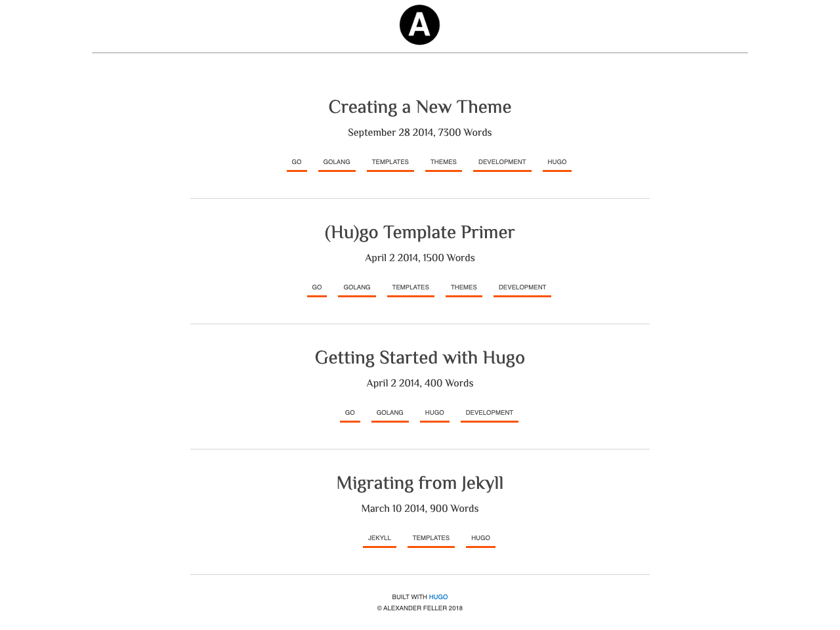This screenshot has height=630, width=840.
Task: Open the (Hu)go Template Primer post
Action: coord(419,232)
